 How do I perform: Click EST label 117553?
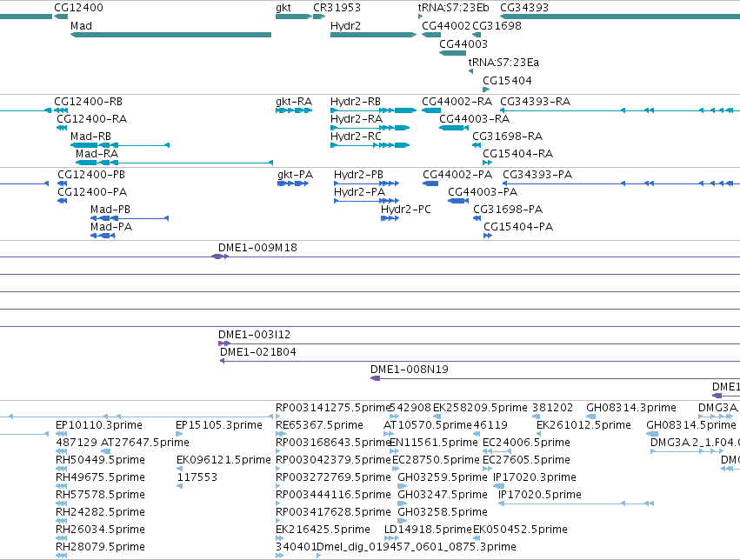197,477
